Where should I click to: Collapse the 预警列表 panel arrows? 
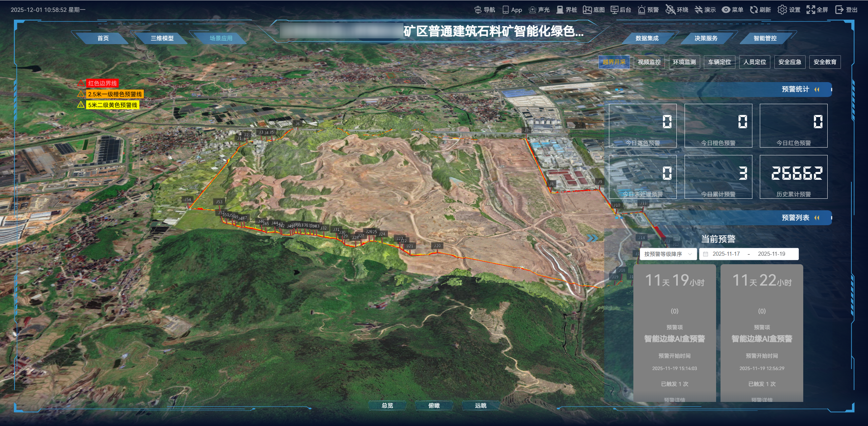[x=817, y=218]
